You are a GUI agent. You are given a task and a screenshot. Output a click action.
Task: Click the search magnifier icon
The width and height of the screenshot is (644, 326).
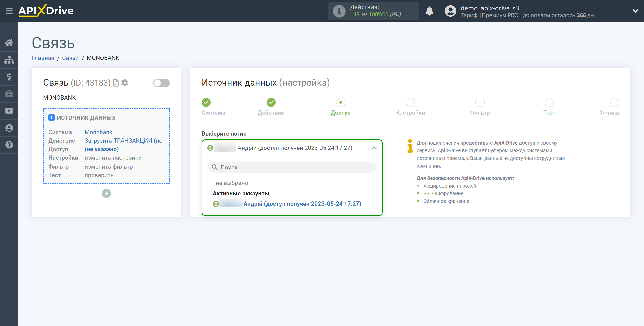(x=215, y=167)
